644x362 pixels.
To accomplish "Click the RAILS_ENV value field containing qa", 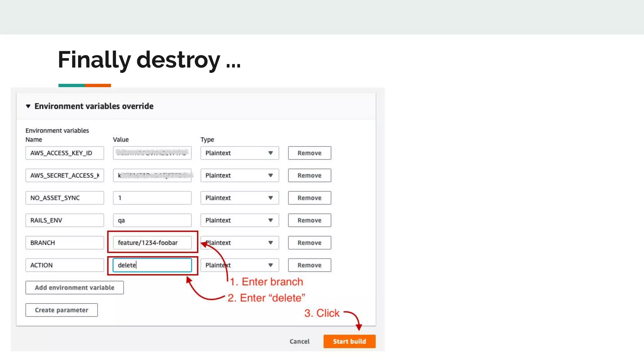I will click(152, 220).
